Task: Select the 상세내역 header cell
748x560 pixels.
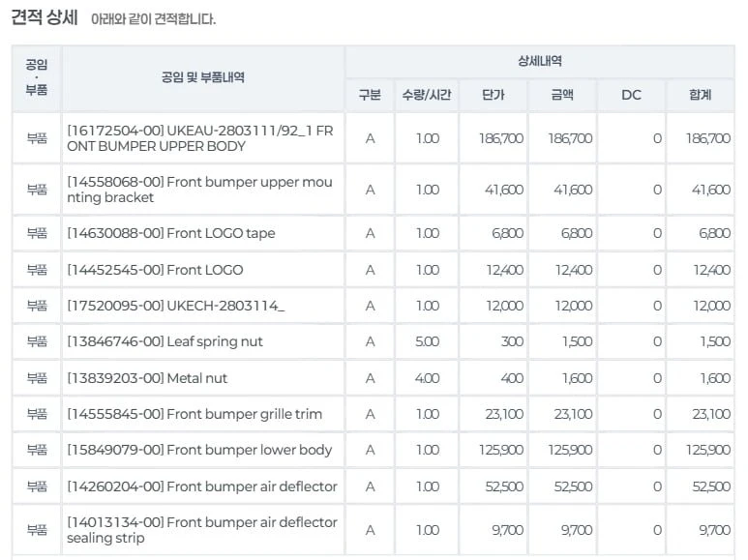Action: (x=540, y=61)
